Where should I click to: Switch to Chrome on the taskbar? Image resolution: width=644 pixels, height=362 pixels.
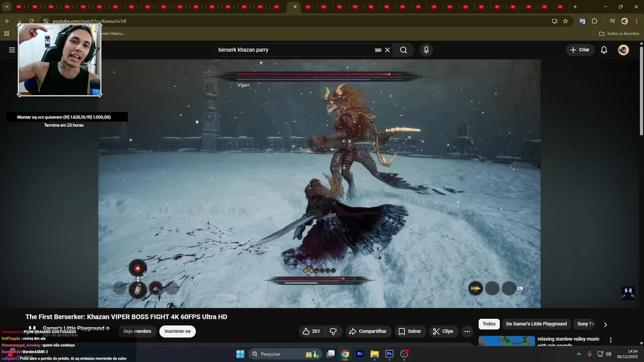[345, 354]
